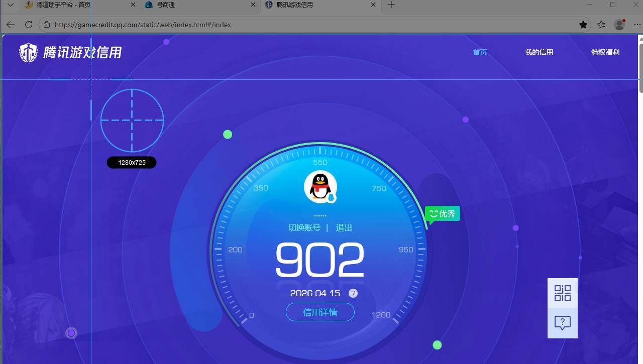
Task: Click the help feedback chat bubble icon
Action: coord(562,322)
